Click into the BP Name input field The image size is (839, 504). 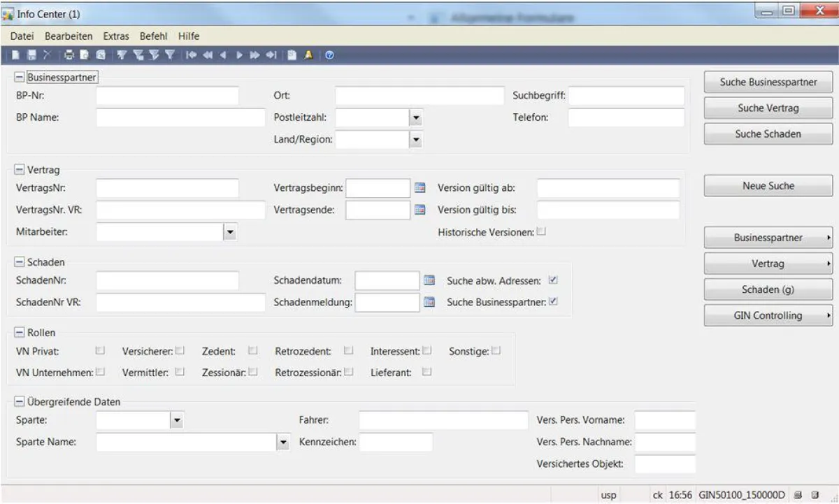[181, 117]
